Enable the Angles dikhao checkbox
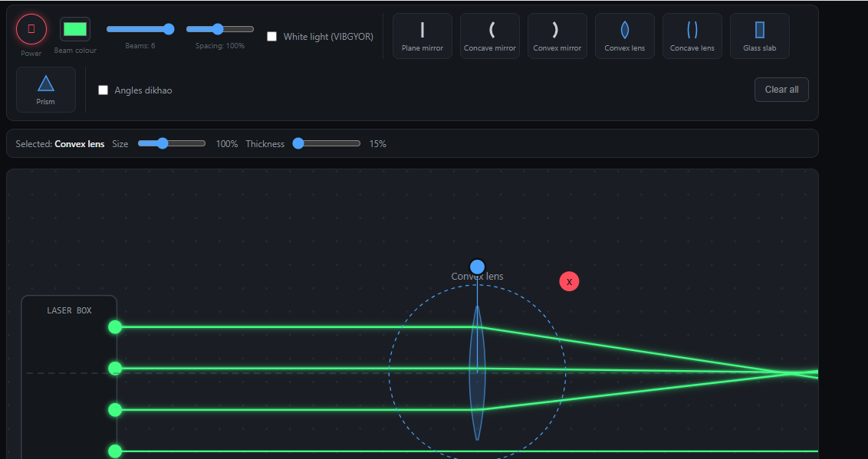The height and width of the screenshot is (459, 868). pyautogui.click(x=103, y=90)
